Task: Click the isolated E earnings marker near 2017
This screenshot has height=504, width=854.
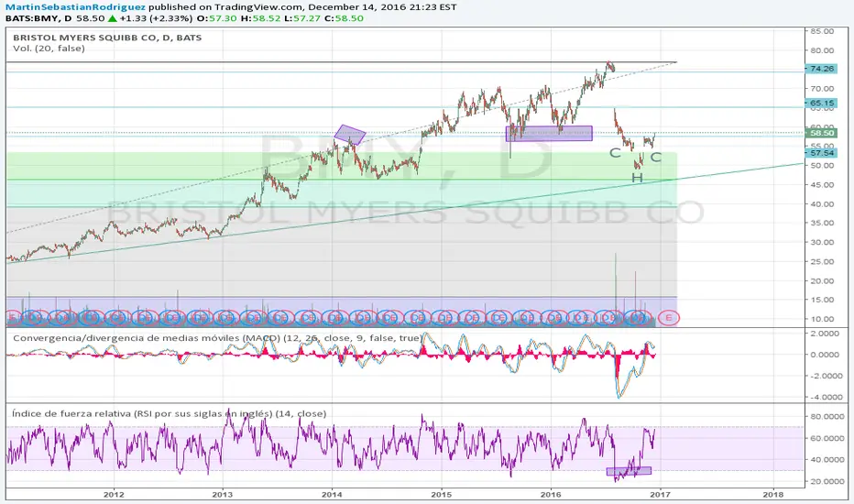Action: click(x=669, y=318)
